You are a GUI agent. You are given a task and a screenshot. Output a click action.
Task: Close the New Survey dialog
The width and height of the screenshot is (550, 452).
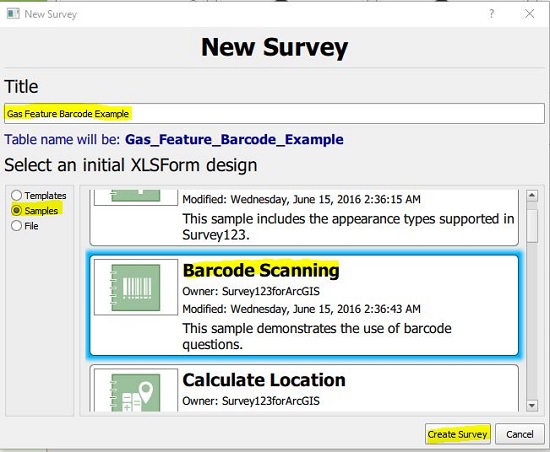529,14
